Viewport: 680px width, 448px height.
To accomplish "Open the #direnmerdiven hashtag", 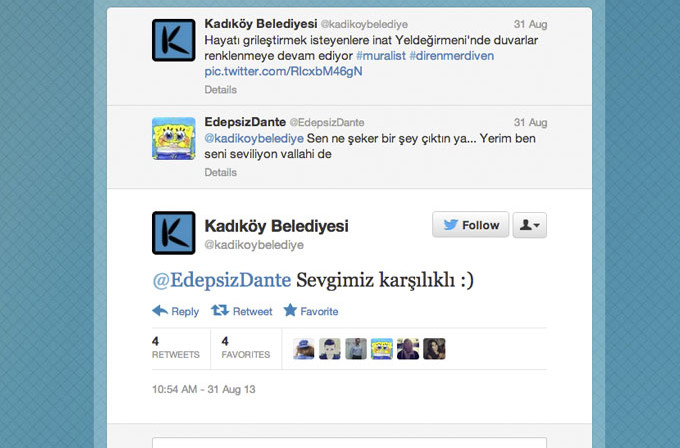I will pos(451,56).
